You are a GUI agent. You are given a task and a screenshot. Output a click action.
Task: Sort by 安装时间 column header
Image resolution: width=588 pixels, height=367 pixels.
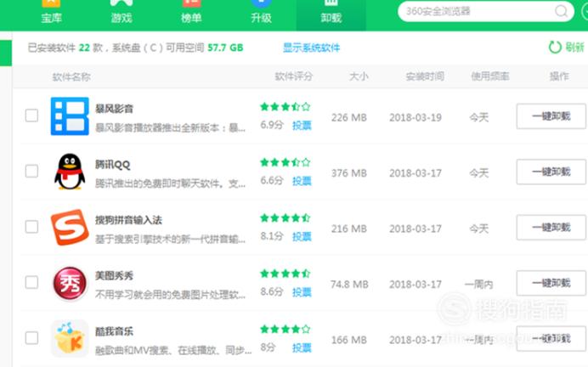[425, 76]
